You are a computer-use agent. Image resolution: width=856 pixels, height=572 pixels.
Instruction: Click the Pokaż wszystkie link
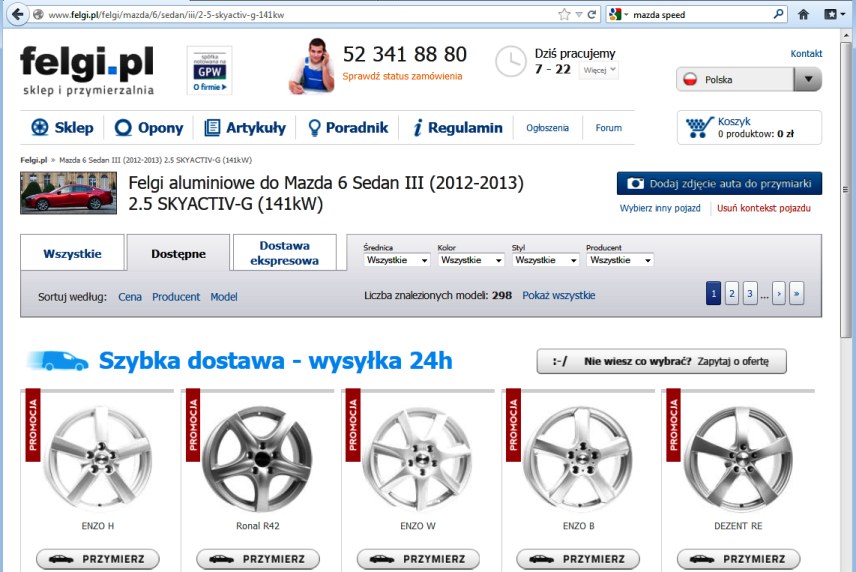tap(558, 296)
